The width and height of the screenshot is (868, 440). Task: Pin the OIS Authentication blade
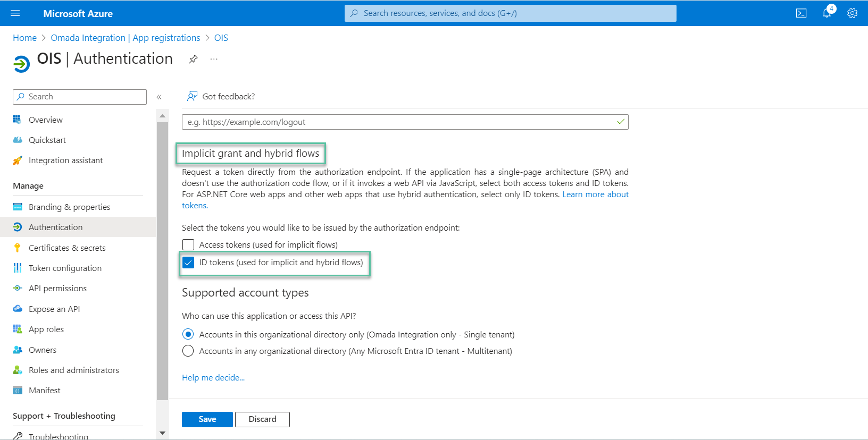[193, 59]
